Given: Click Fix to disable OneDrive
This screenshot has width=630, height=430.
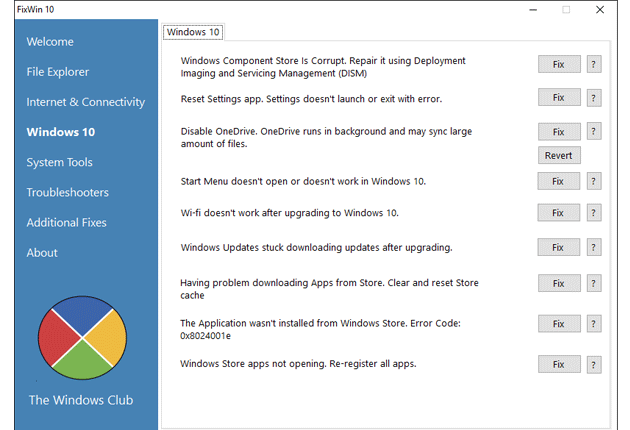Looking at the screenshot, I should tap(559, 131).
